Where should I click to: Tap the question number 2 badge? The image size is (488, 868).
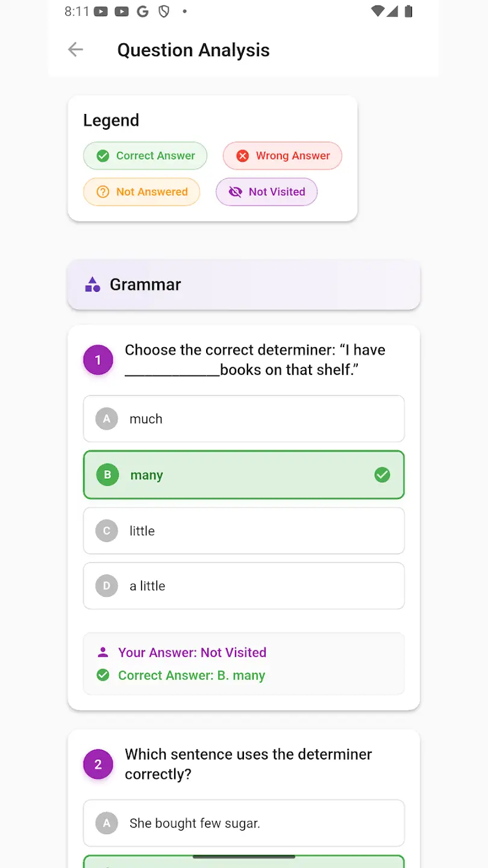pyautogui.click(x=98, y=764)
